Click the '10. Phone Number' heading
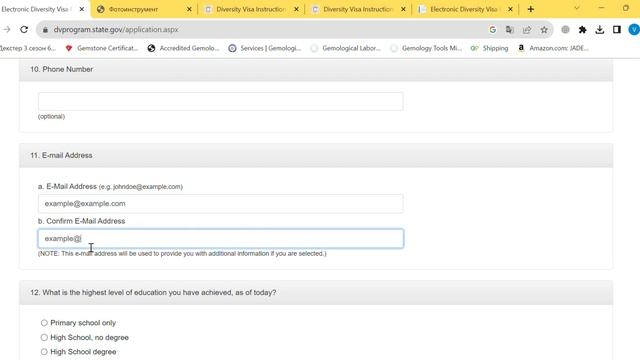The height and width of the screenshot is (360, 640). (x=61, y=69)
